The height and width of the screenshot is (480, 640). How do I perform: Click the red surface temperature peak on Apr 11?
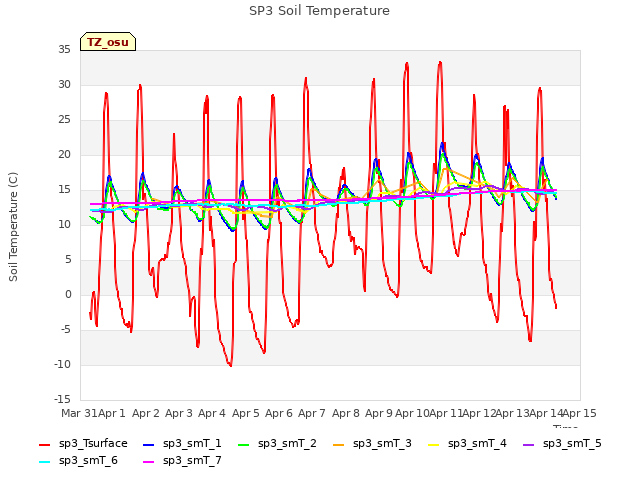[x=440, y=62]
